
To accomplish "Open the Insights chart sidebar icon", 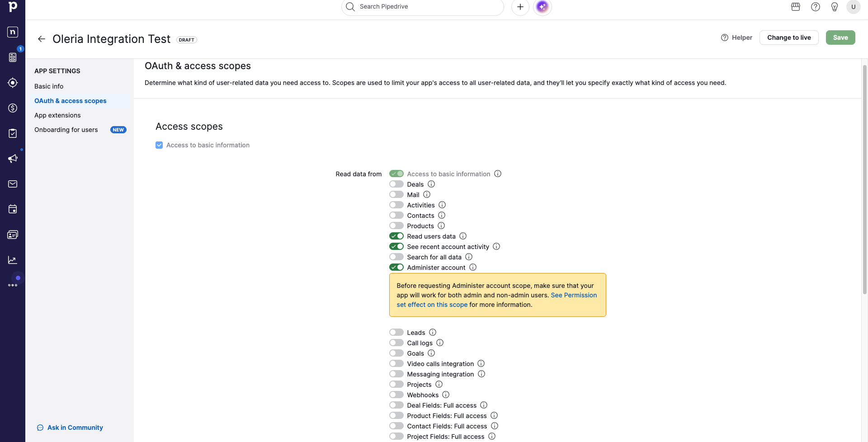I will tap(13, 260).
